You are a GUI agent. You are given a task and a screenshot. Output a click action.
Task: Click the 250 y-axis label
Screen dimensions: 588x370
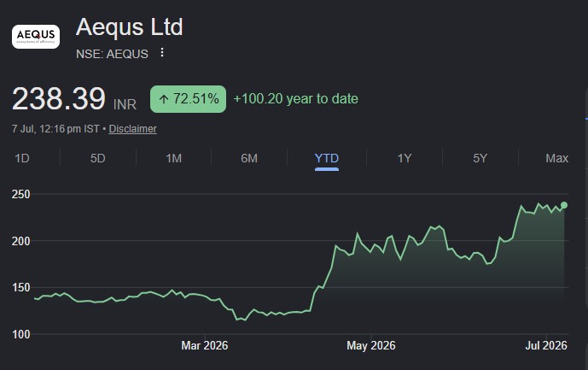21,194
